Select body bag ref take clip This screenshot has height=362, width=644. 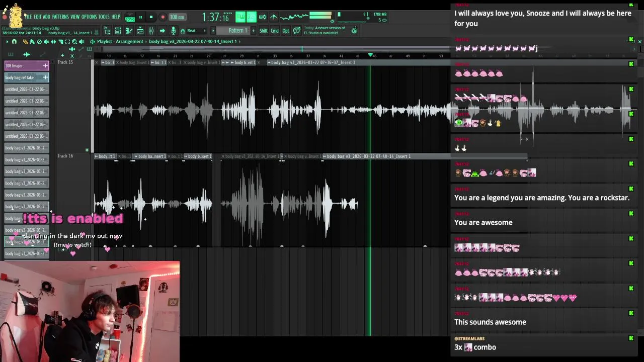click(26, 77)
